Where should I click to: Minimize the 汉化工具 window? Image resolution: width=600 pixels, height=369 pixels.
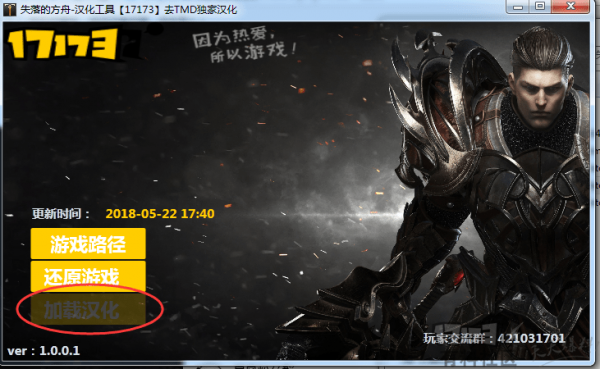[x=518, y=7]
